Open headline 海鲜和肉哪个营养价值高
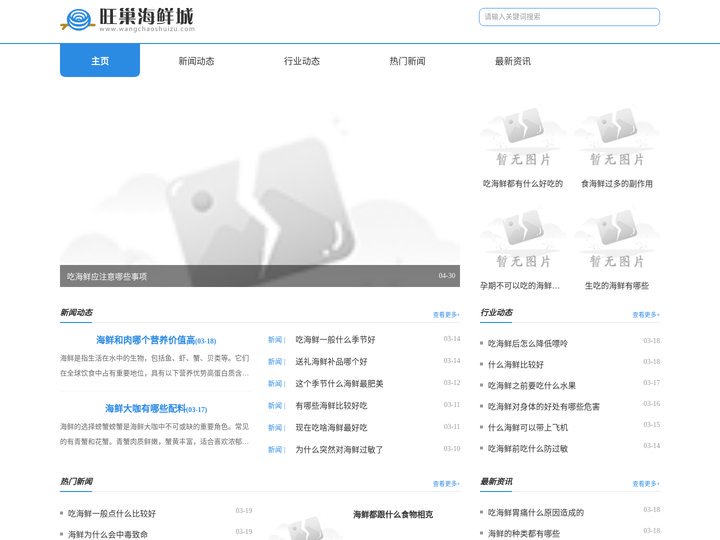Image resolution: width=720 pixels, height=540 pixels. (146, 340)
